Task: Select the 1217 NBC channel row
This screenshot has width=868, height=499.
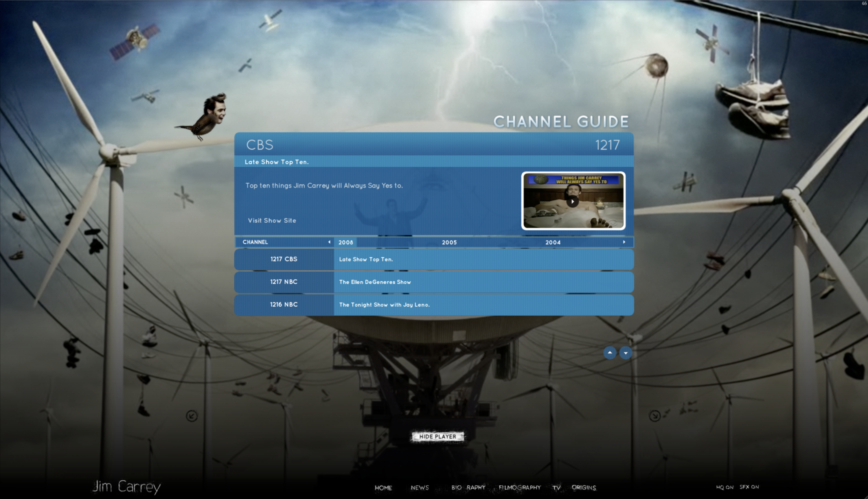Action: pos(434,282)
